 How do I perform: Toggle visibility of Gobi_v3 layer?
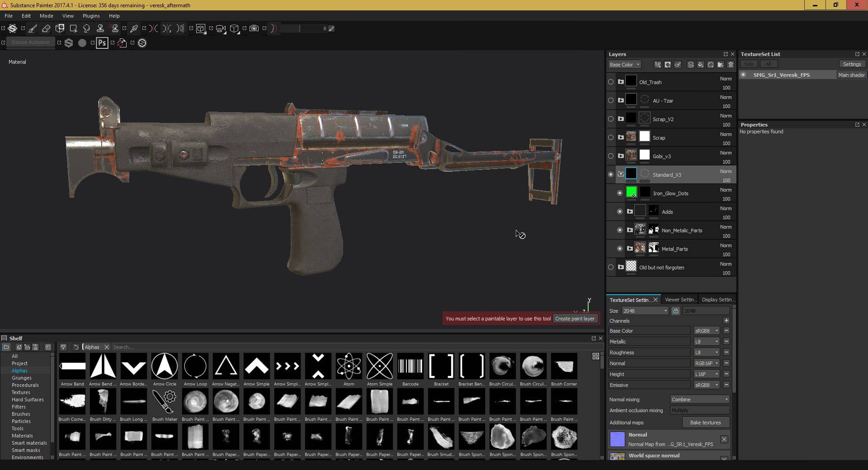pos(611,156)
